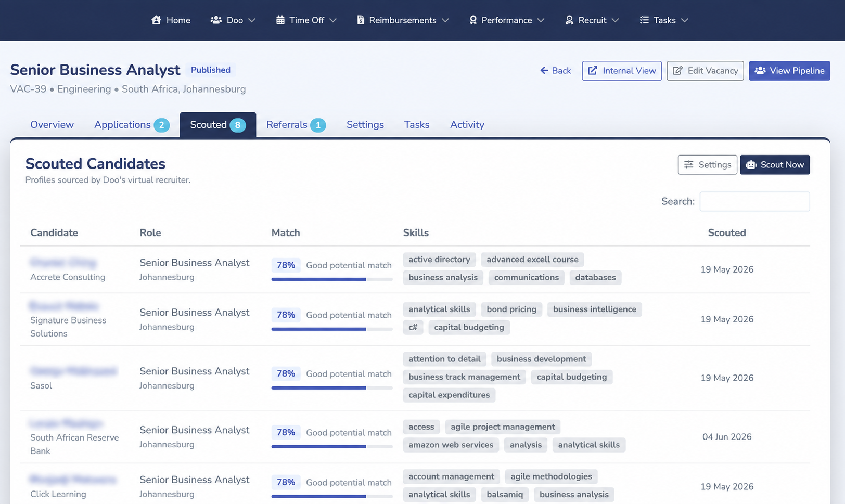Click the Recruit person icon
The image size is (845, 504).
569,20
